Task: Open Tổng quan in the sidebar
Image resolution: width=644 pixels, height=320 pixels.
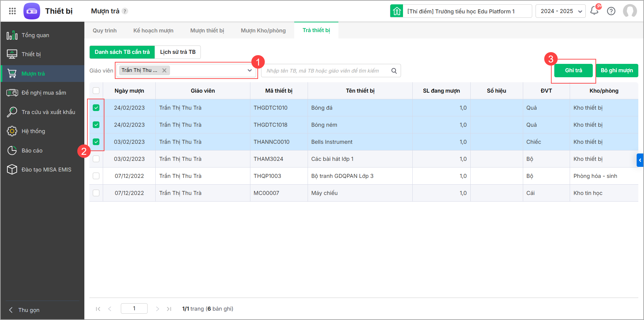Action: 43,35
